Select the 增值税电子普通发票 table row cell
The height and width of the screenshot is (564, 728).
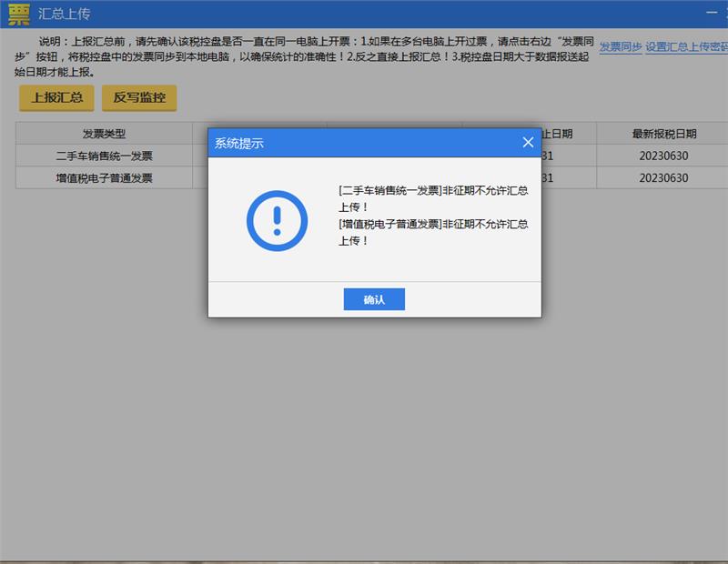click(x=104, y=178)
